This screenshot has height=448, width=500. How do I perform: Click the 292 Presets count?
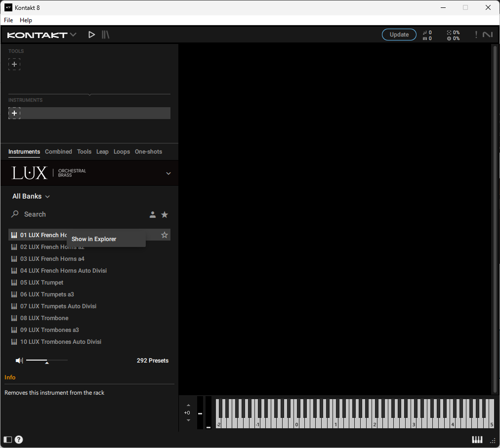pyautogui.click(x=153, y=361)
